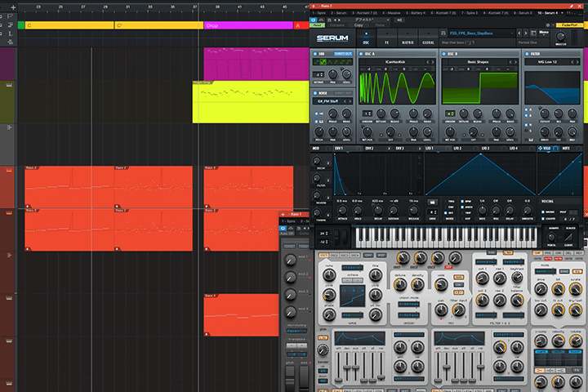Viewport: 588px width, 392px height.
Task: Adjust the LFO Rate knob
Action: [x=482, y=210]
